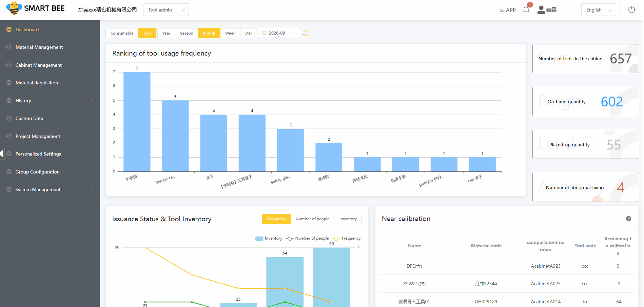The image size is (644, 307).
Task: Click the Project Management sidebar icon
Action: [x=9, y=136]
